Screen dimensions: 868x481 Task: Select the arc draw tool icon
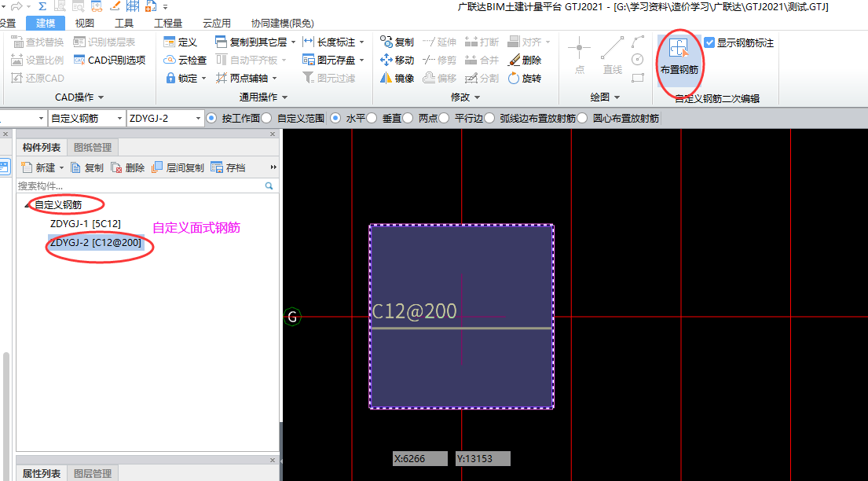639,42
